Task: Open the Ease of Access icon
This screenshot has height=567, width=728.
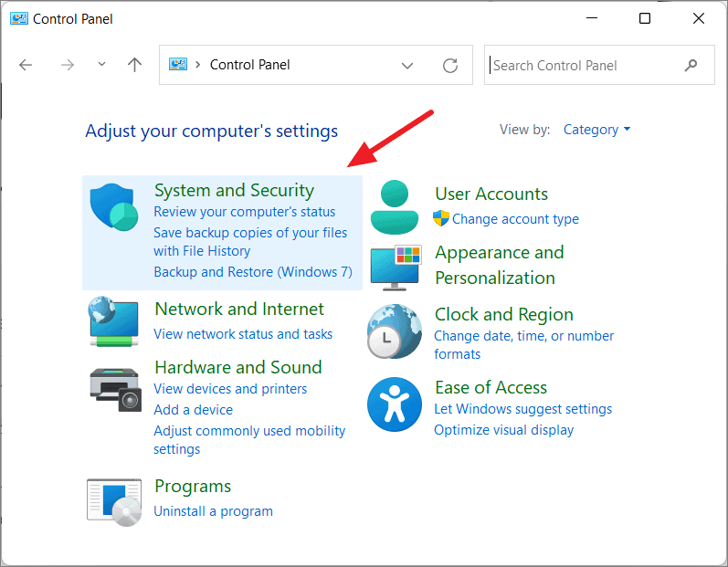Action: 395,404
